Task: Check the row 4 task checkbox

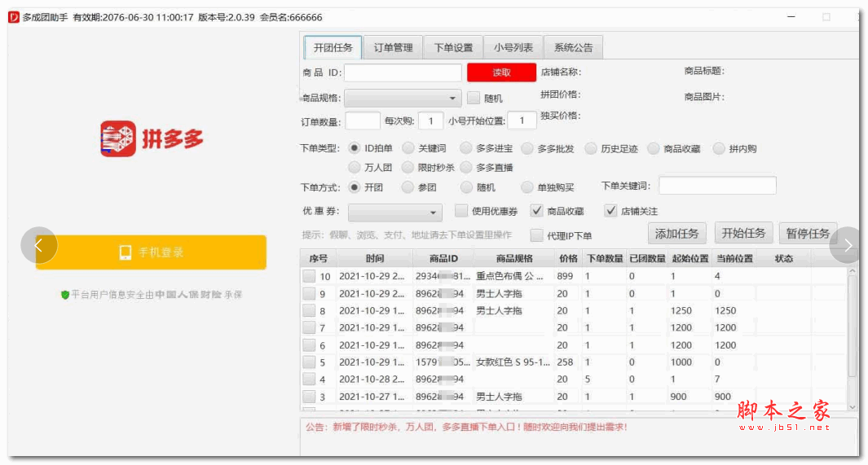Action: (309, 379)
